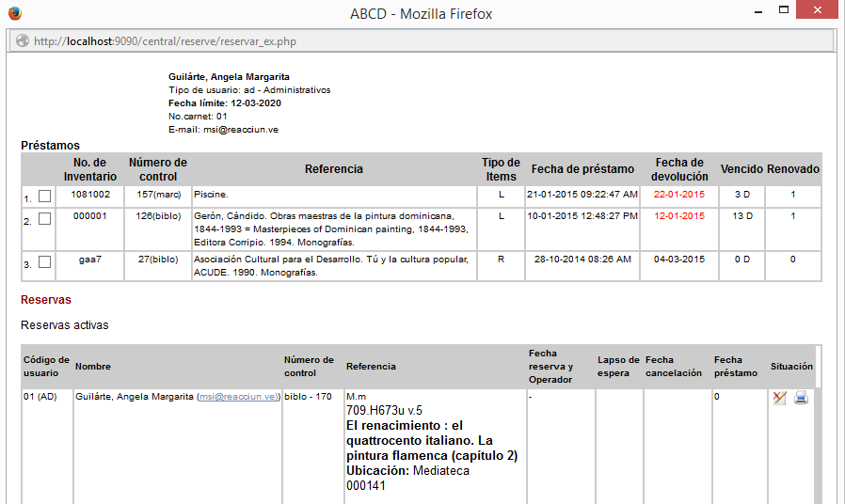Select checkbox for loan 000001 Gerón, Cándido
The height and width of the screenshot is (504, 845).
[44, 219]
